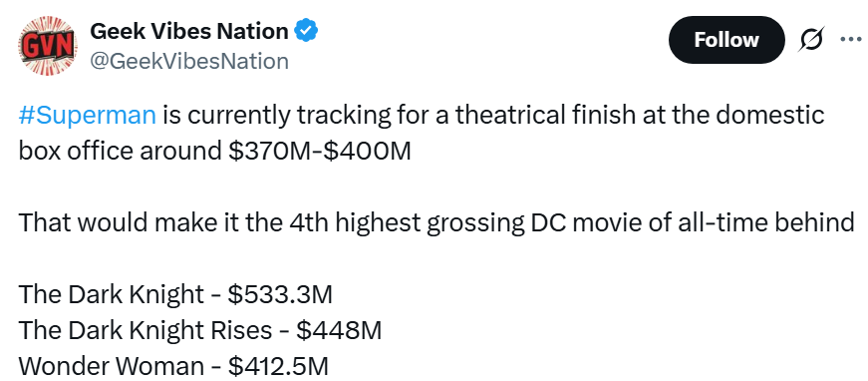Select The Dark Knight - $533.3M line

175,294
